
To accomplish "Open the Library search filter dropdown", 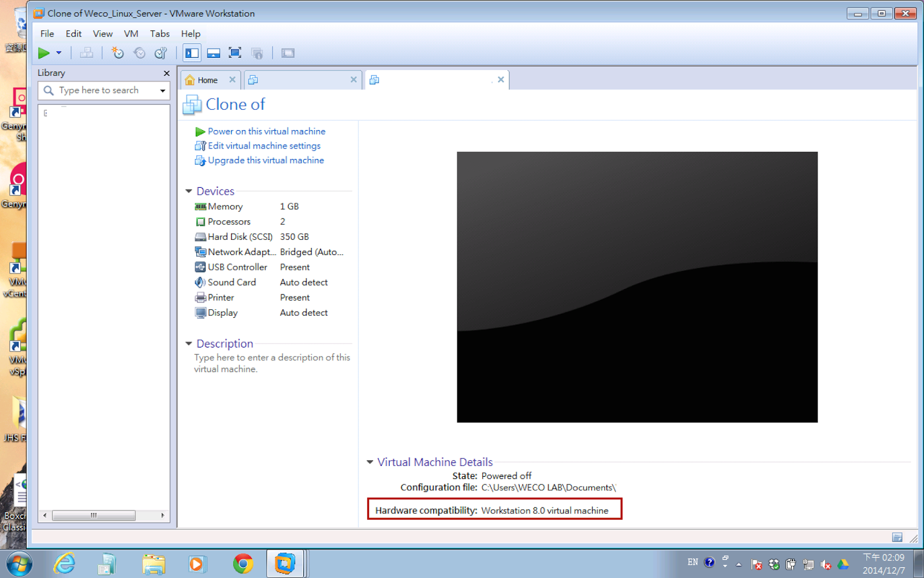I will point(163,91).
